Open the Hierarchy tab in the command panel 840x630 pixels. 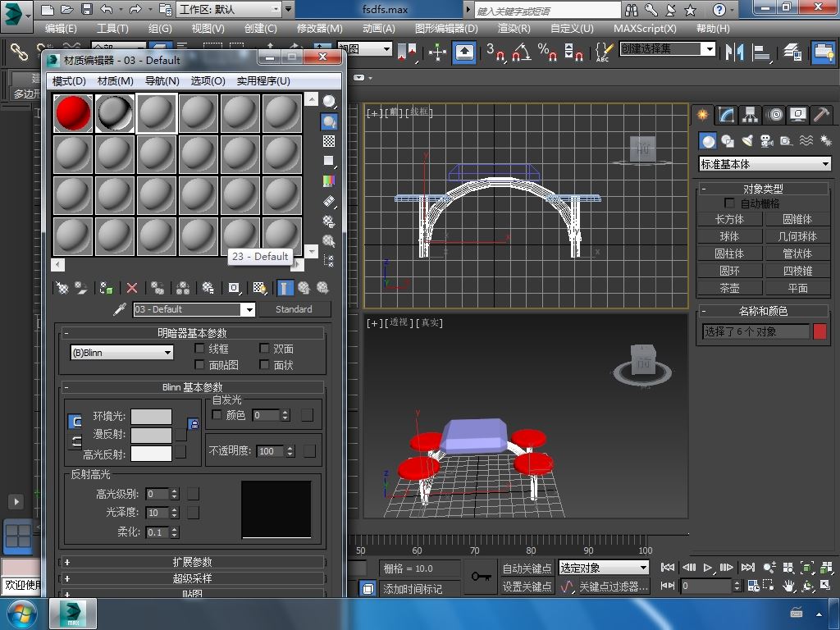click(750, 115)
